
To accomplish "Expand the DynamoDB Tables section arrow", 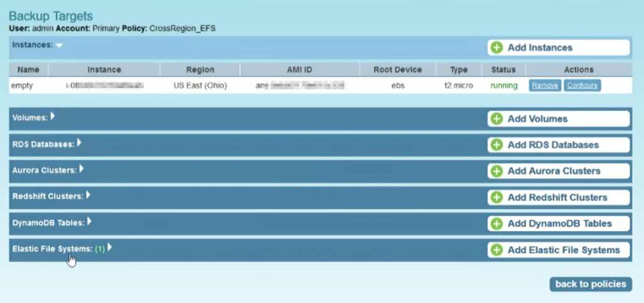I will point(89,222).
